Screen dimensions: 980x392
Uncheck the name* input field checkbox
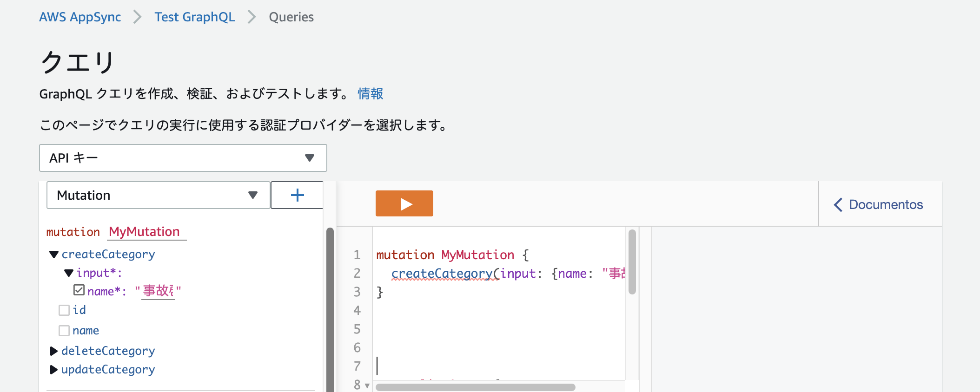79,290
